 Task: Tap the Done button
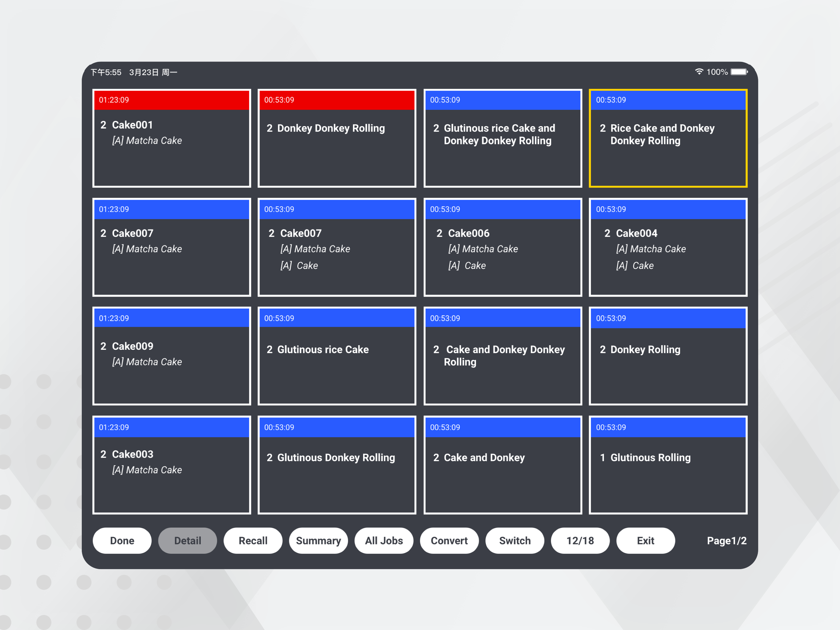[122, 540]
